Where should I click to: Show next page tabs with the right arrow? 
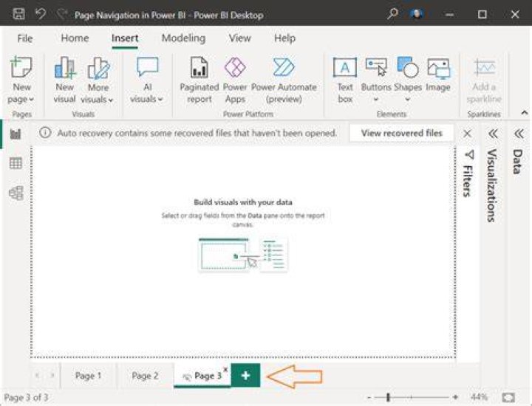pyautogui.click(x=52, y=375)
